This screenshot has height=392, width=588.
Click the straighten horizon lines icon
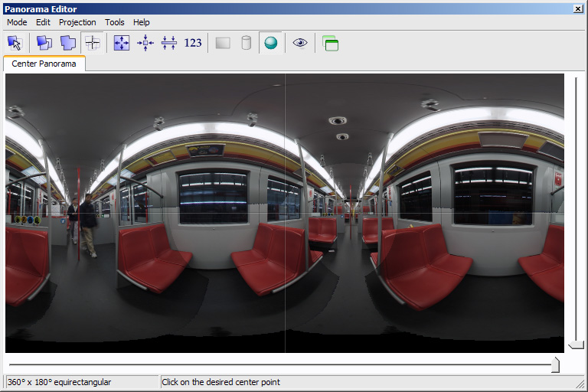coord(169,43)
